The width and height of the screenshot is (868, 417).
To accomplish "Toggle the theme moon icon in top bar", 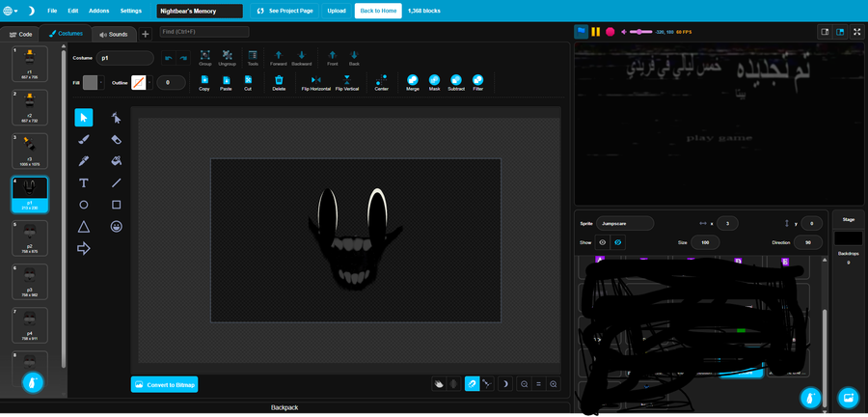I will (32, 11).
